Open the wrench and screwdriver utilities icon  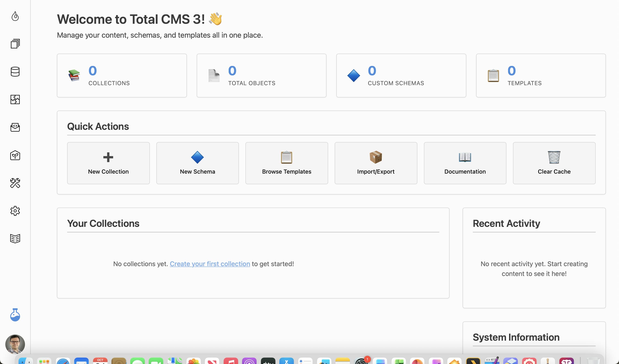15,183
